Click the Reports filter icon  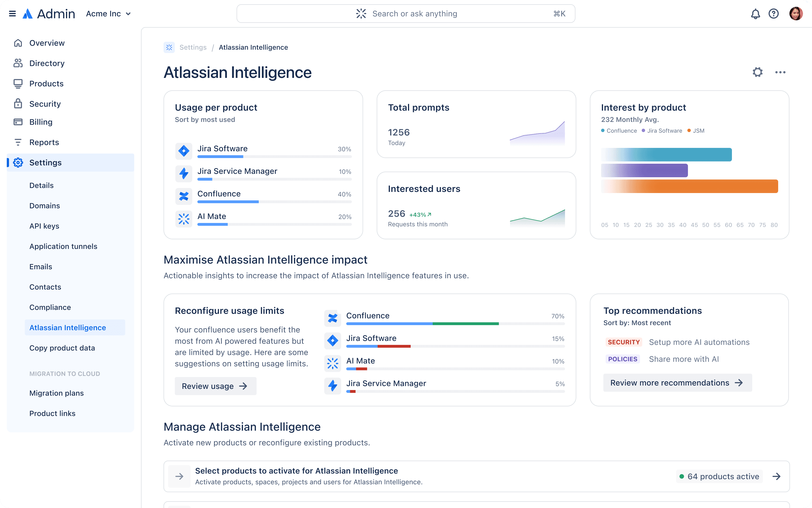18,143
